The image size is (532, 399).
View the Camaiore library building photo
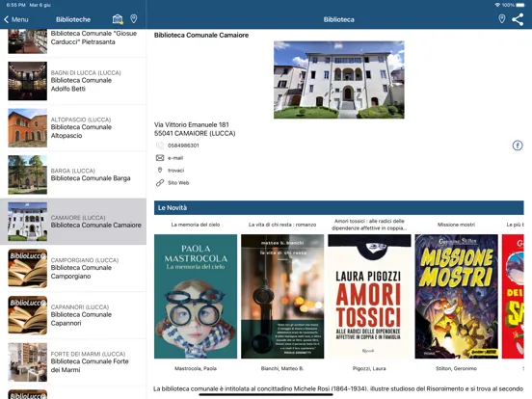(x=339, y=80)
